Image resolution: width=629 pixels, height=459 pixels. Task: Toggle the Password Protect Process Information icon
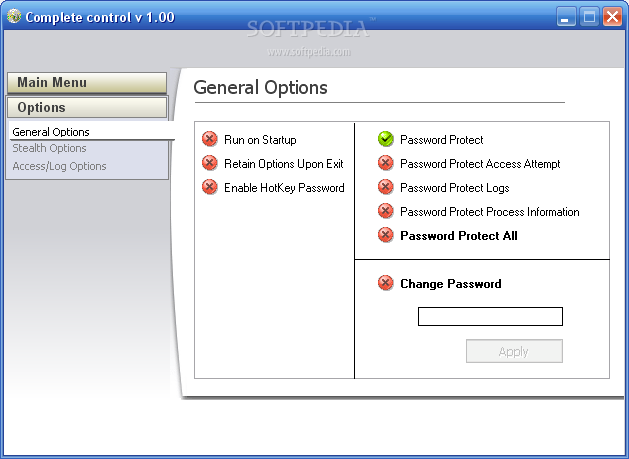point(386,211)
